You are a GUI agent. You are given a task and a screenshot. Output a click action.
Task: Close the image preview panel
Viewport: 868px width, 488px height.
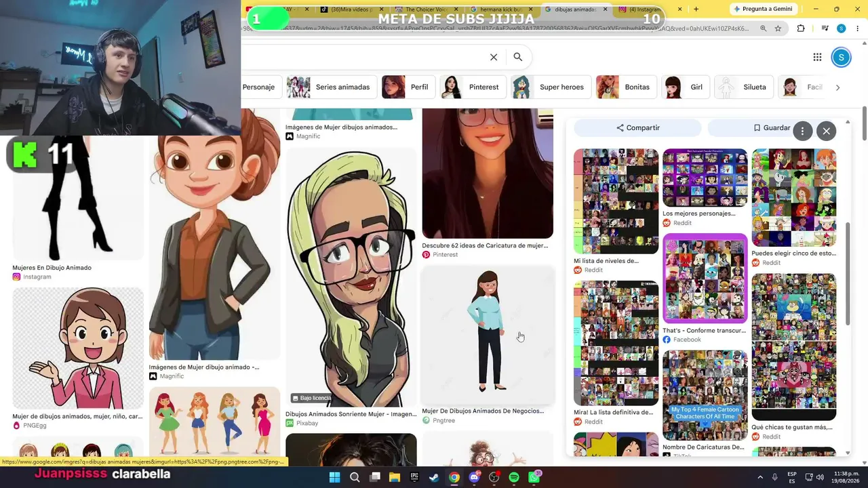(x=826, y=131)
